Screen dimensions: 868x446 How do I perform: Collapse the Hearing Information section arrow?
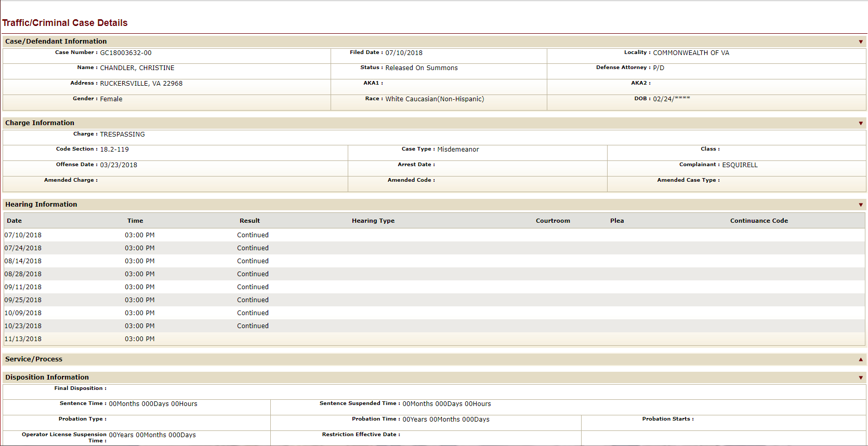click(x=861, y=205)
